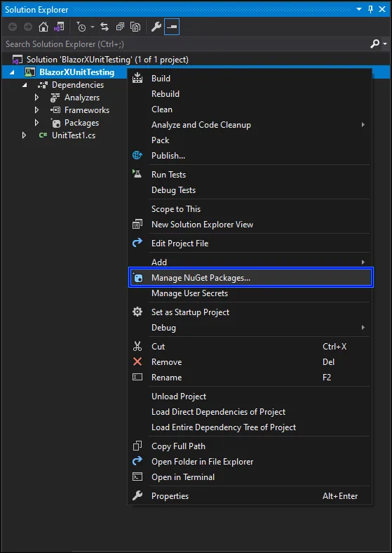Screen dimensions: 392x553
Task: Expand the Packages node
Action: (36, 123)
